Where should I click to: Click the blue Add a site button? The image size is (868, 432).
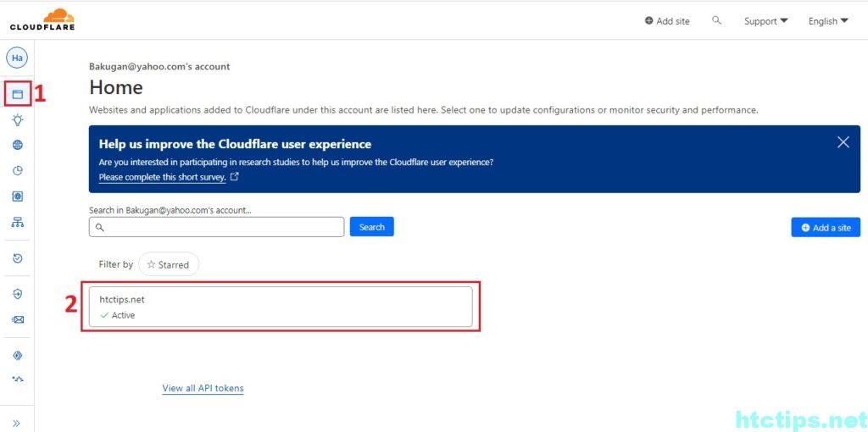(826, 227)
